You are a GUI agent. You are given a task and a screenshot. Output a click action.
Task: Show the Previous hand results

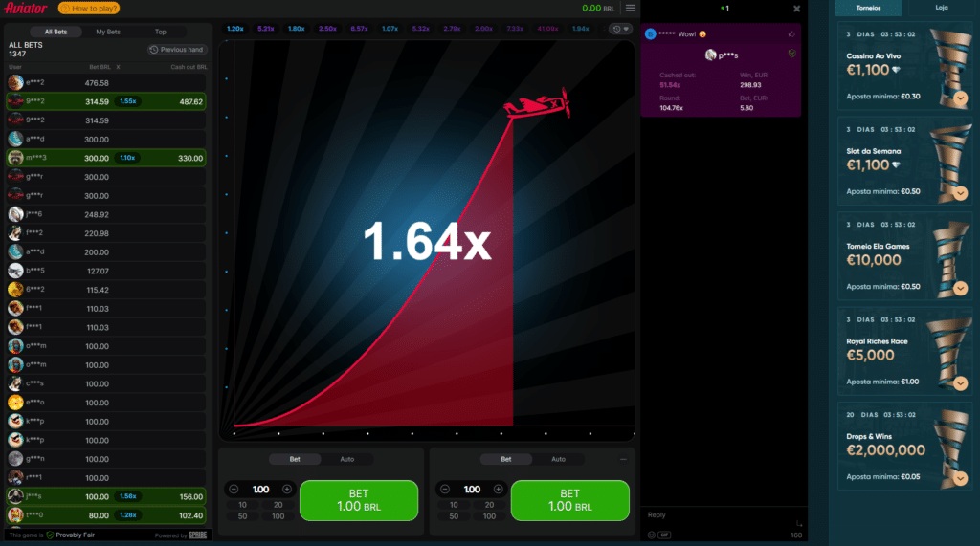coord(177,50)
